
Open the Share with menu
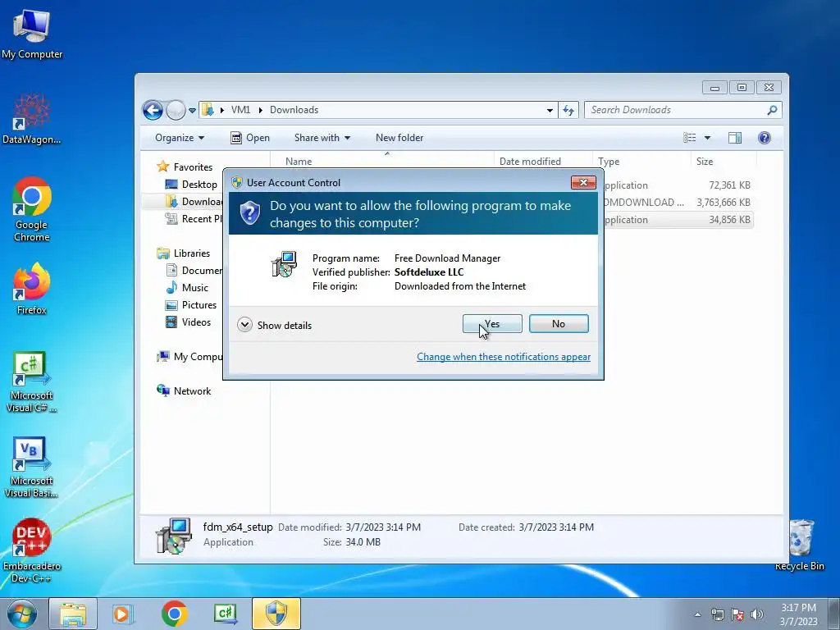pos(322,138)
